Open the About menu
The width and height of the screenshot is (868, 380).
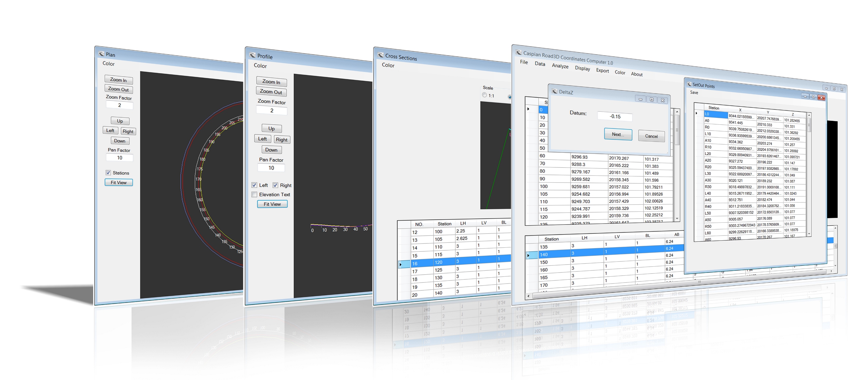point(637,74)
